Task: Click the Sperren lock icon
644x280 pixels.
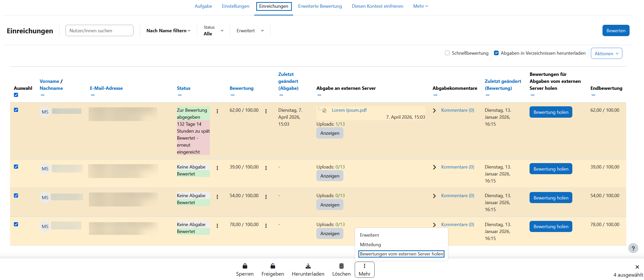Action: tap(245, 266)
